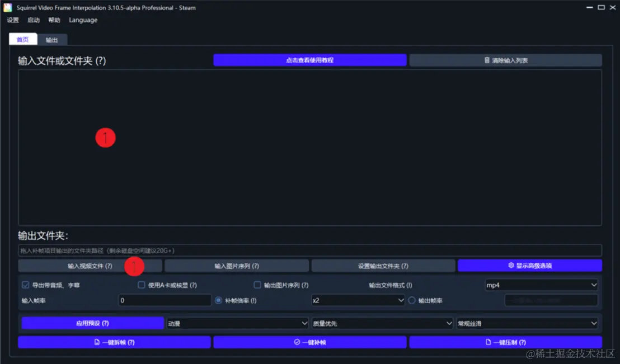The image size is (620, 364).
Task: Open the mp4 output format dropdown
Action: coord(541,285)
